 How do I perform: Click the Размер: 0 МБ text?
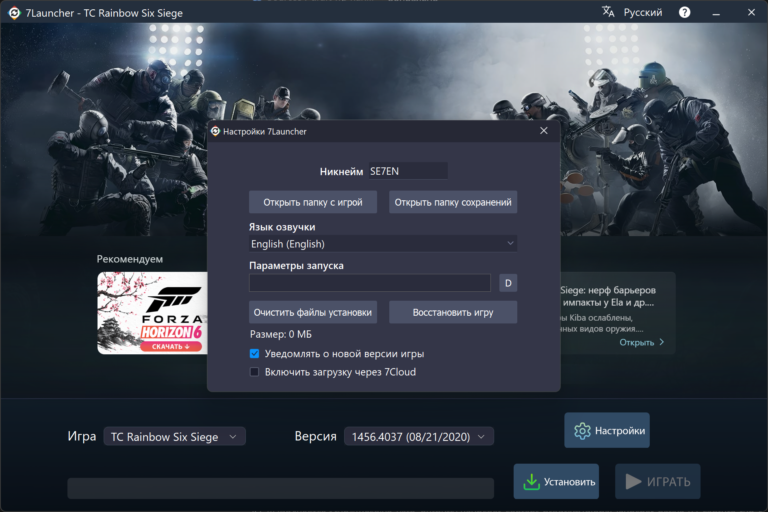pyautogui.click(x=281, y=334)
